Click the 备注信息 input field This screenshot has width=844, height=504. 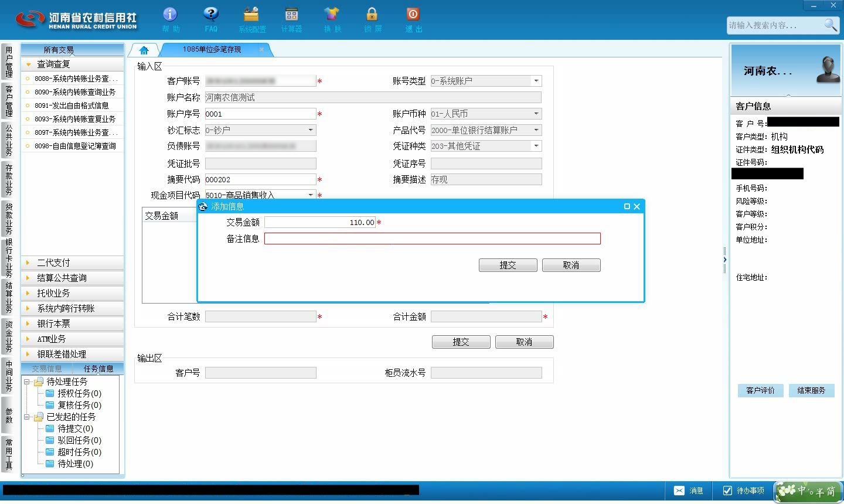(433, 239)
